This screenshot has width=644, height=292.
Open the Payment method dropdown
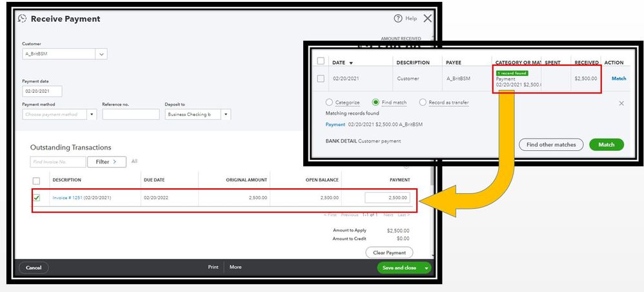[92, 115]
